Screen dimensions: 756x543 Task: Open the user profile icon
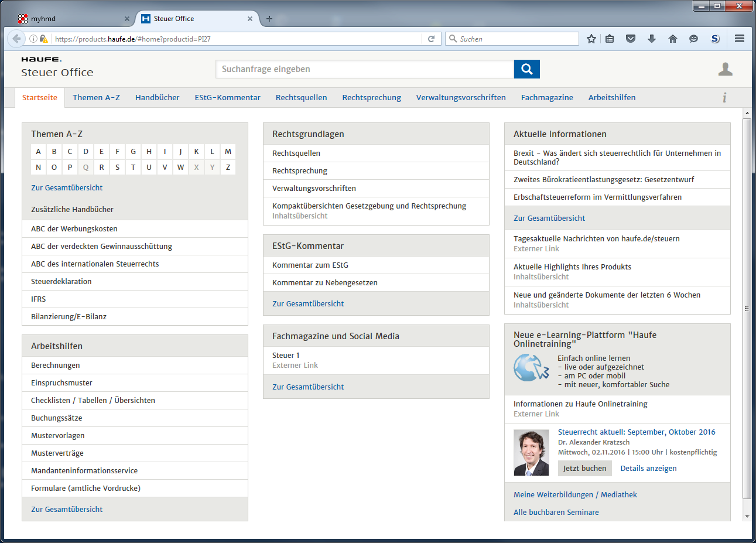click(725, 70)
